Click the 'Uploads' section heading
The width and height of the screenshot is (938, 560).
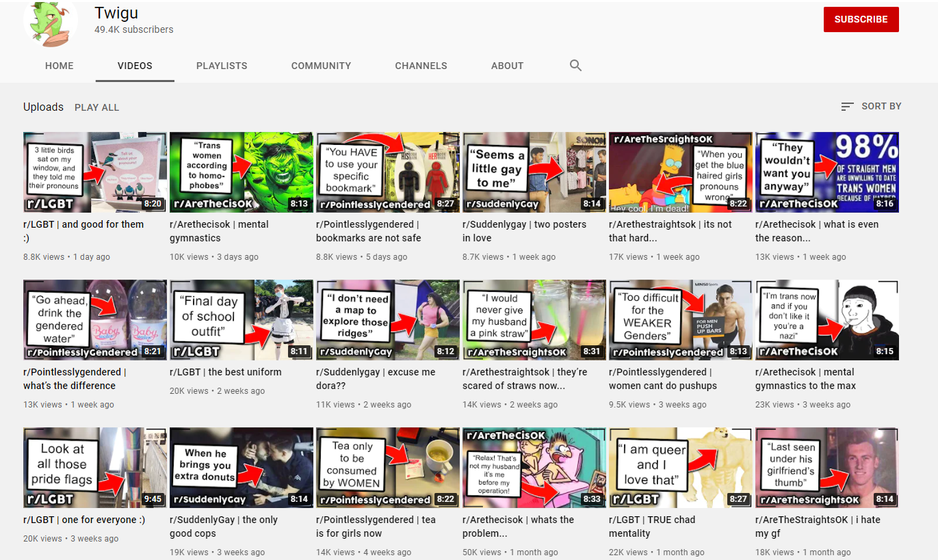(43, 107)
